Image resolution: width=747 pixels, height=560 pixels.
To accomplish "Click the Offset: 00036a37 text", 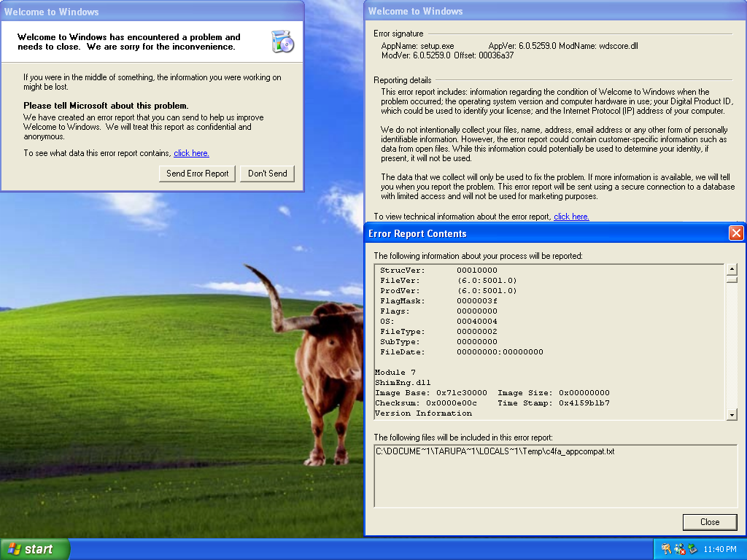I will [484, 55].
